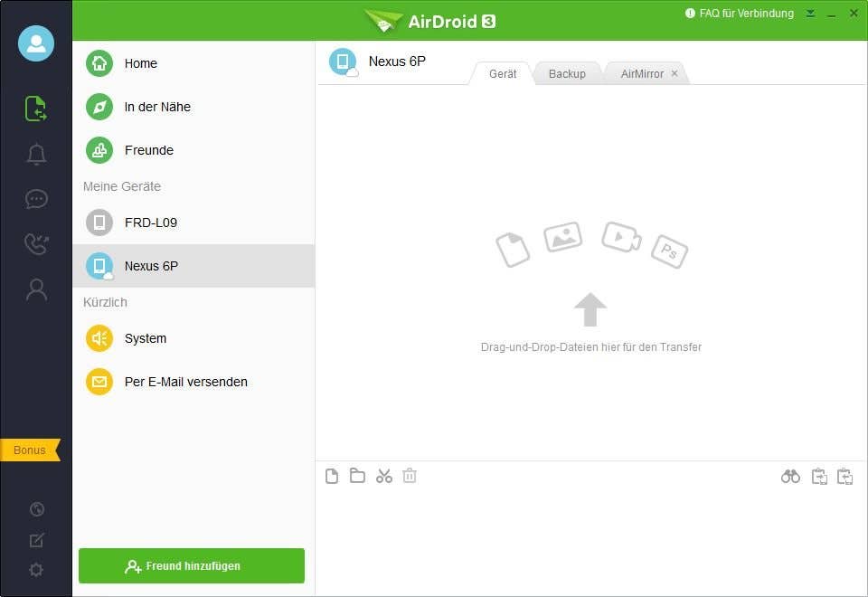Screen dimensions: 868x597
Task: Search files using the binoculars icon
Action: coord(790,476)
